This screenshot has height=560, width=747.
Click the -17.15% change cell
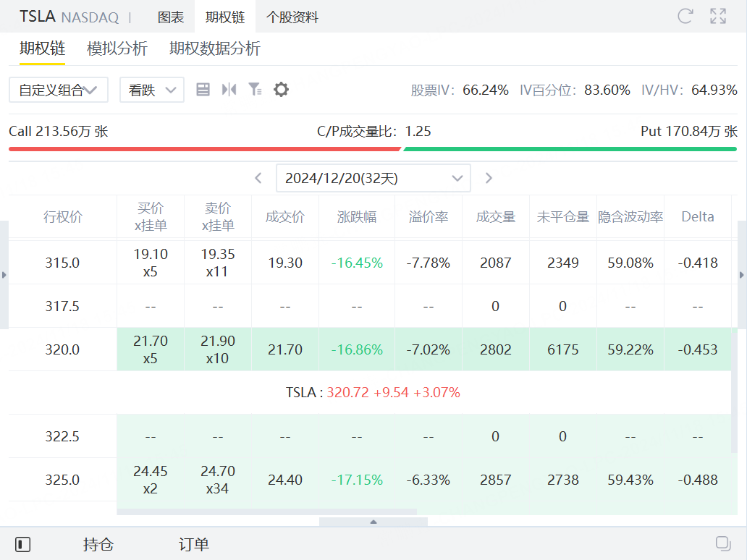357,480
